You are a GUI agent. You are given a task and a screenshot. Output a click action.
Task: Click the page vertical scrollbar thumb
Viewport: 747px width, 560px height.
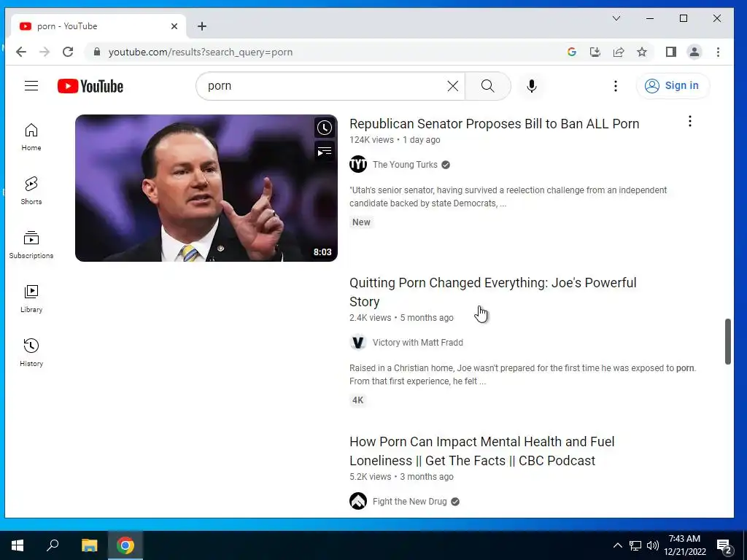[727, 341]
